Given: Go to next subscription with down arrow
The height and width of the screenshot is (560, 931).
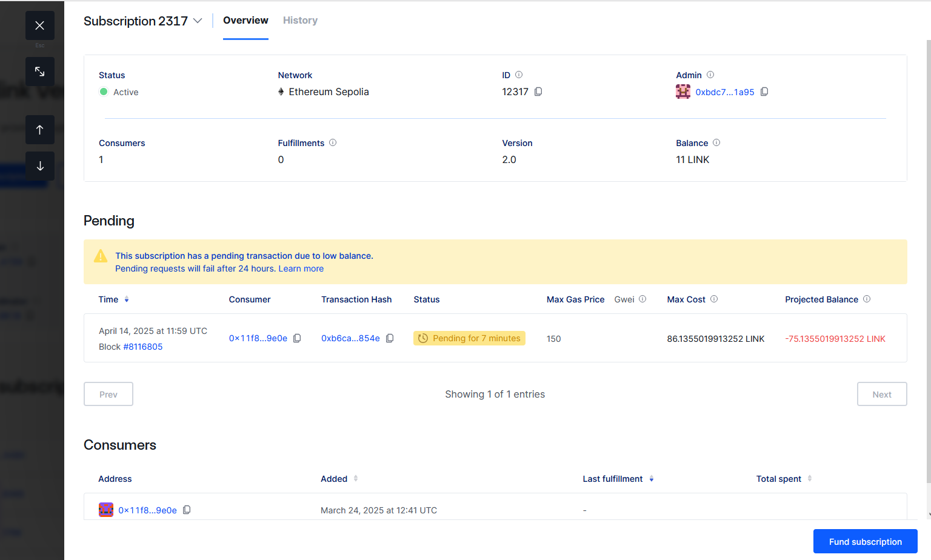Looking at the screenshot, I should [x=40, y=166].
